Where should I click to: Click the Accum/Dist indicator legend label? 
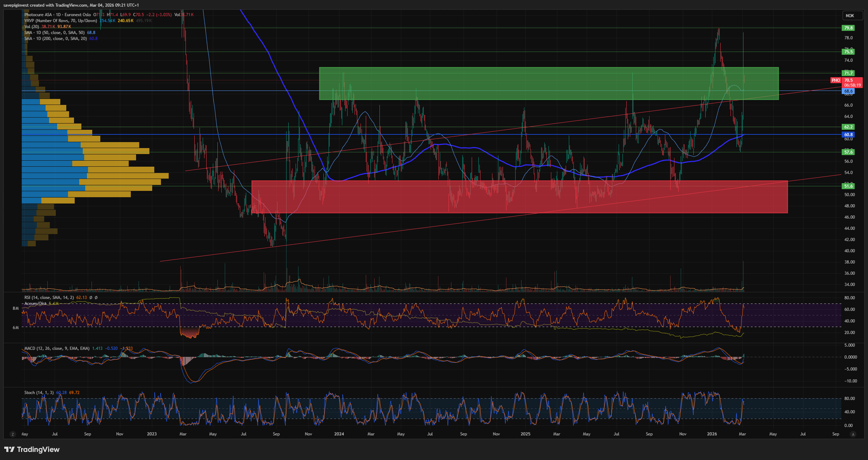(35, 304)
